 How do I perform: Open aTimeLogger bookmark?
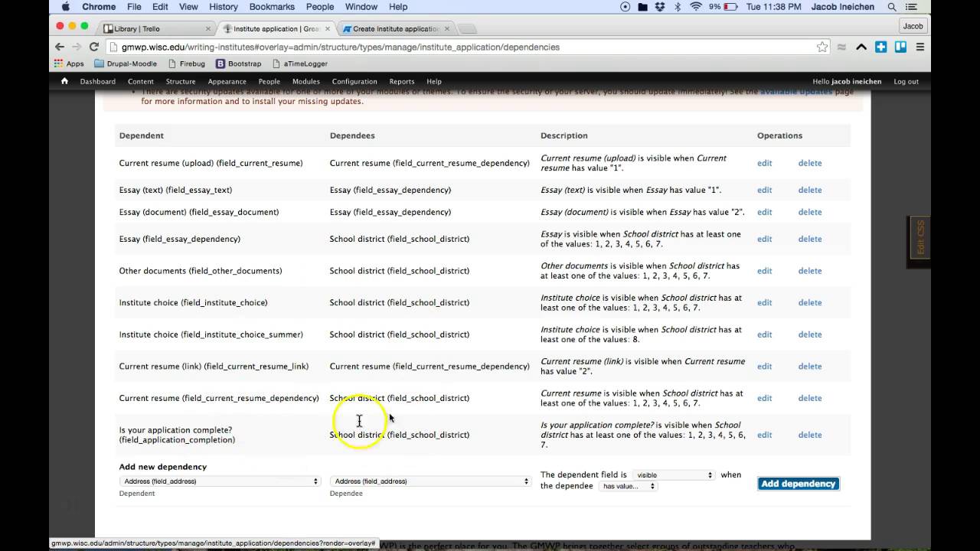(299, 64)
